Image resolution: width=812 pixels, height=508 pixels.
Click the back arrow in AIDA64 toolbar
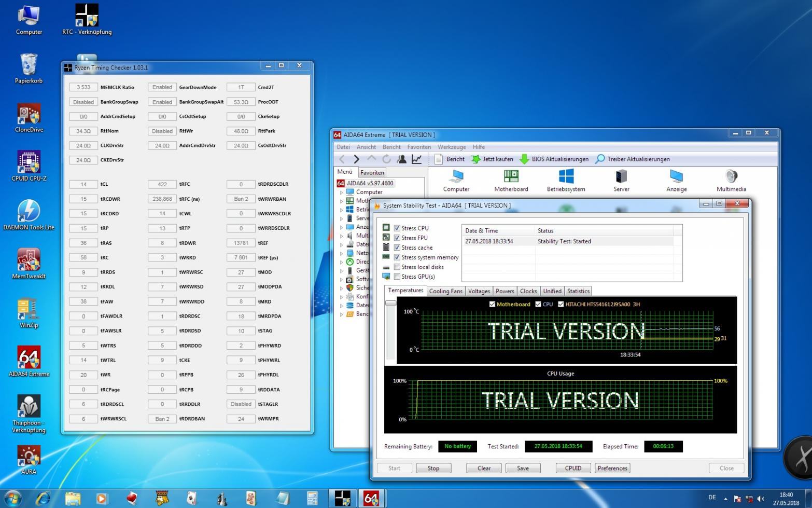pos(342,159)
